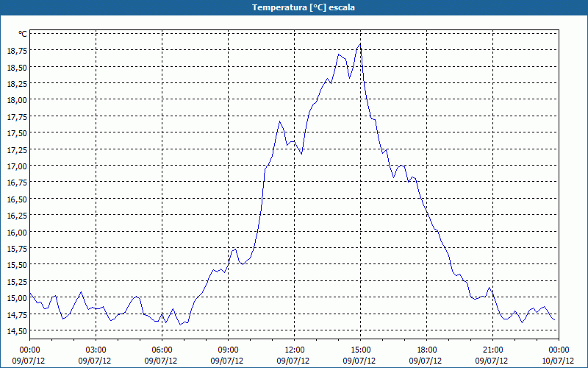Click the 09:00 time axis label

[x=229, y=350]
